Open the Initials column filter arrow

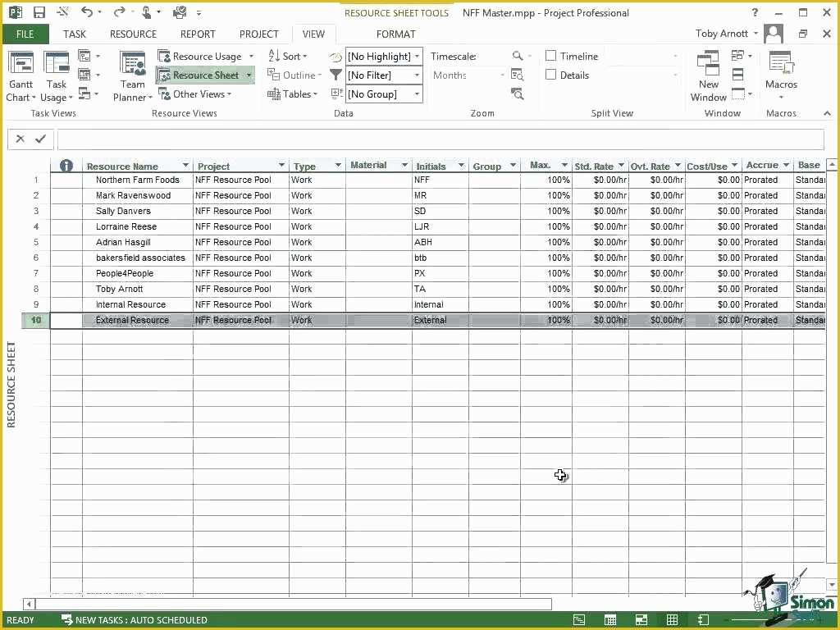click(461, 165)
